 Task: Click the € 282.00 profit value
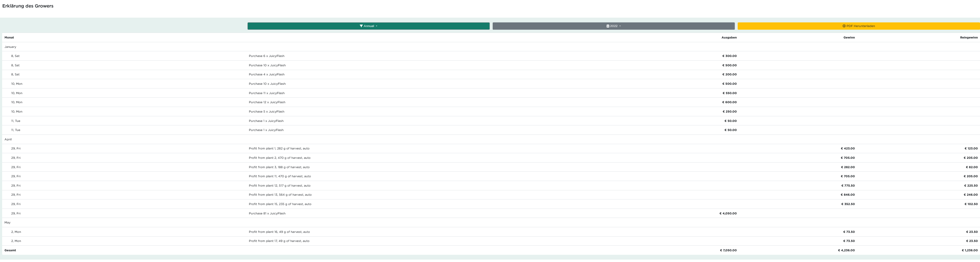click(848, 167)
